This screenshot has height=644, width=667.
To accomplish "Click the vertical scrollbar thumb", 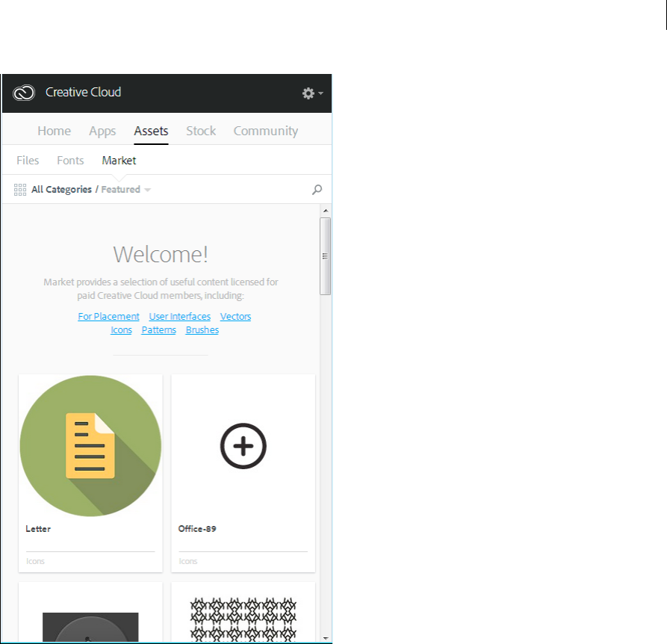I will tap(325, 256).
